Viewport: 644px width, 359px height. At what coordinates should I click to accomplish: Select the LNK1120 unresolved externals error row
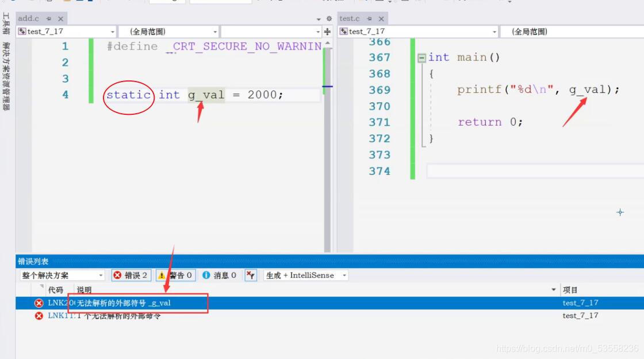click(x=329, y=315)
